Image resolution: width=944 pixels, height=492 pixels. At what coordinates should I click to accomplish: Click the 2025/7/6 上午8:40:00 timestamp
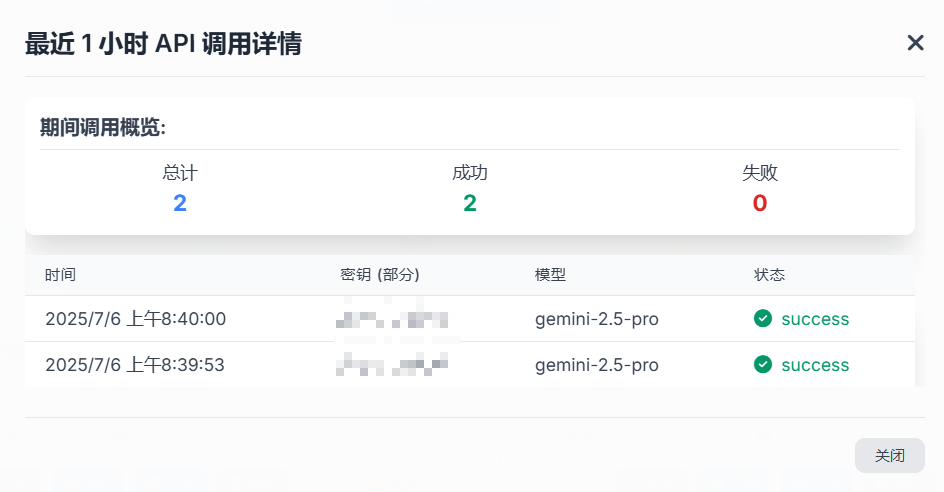[135, 319]
